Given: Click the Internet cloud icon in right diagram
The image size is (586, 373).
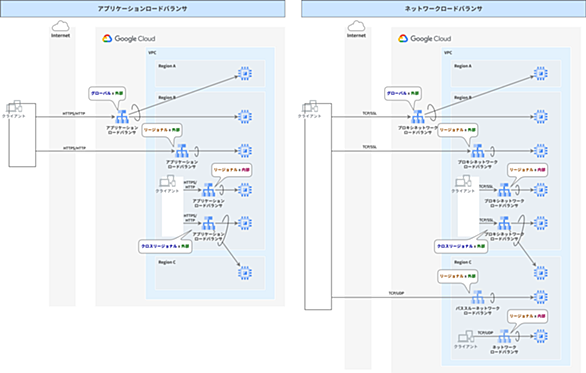Looking at the screenshot, I should point(356,26).
